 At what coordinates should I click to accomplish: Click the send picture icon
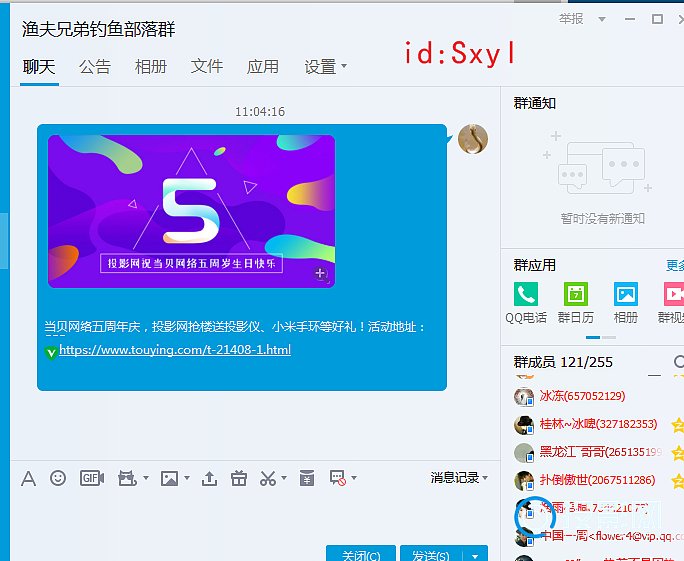coord(169,478)
